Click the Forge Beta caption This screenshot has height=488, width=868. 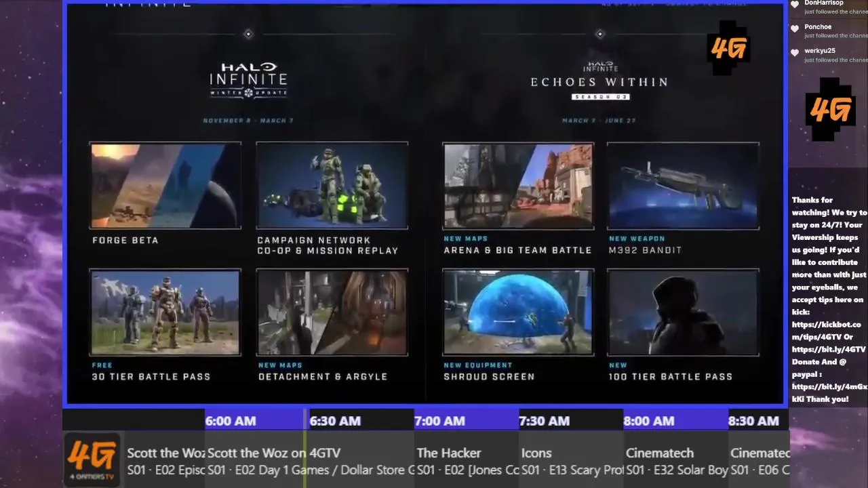pos(125,240)
